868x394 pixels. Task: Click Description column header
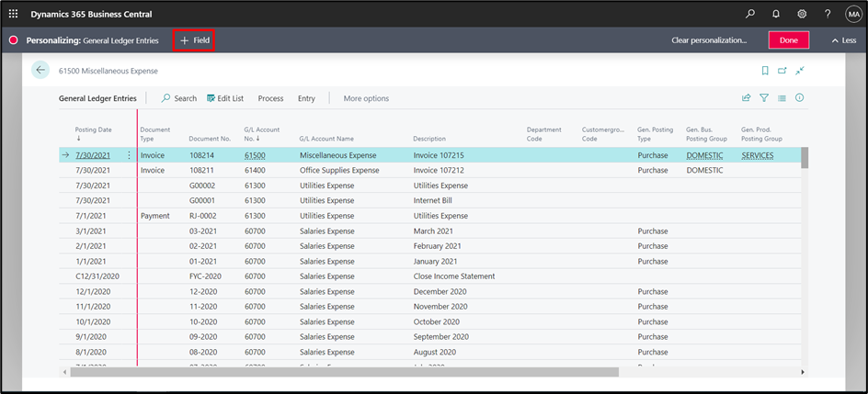click(x=429, y=139)
